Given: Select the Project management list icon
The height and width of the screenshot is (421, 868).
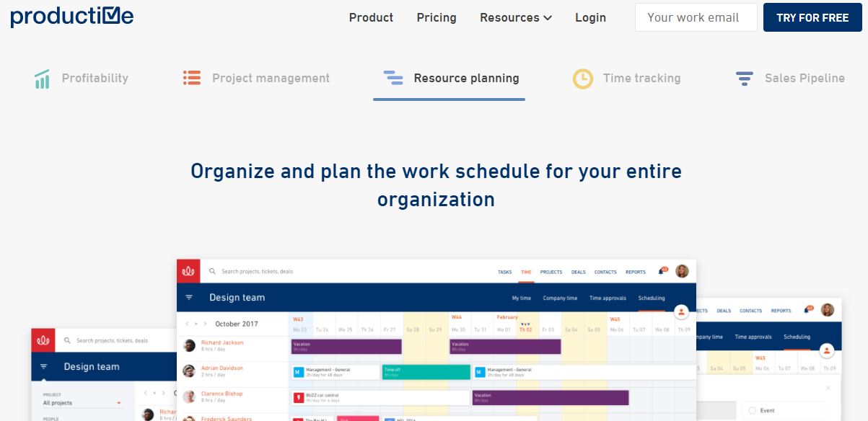Looking at the screenshot, I should click(x=191, y=78).
